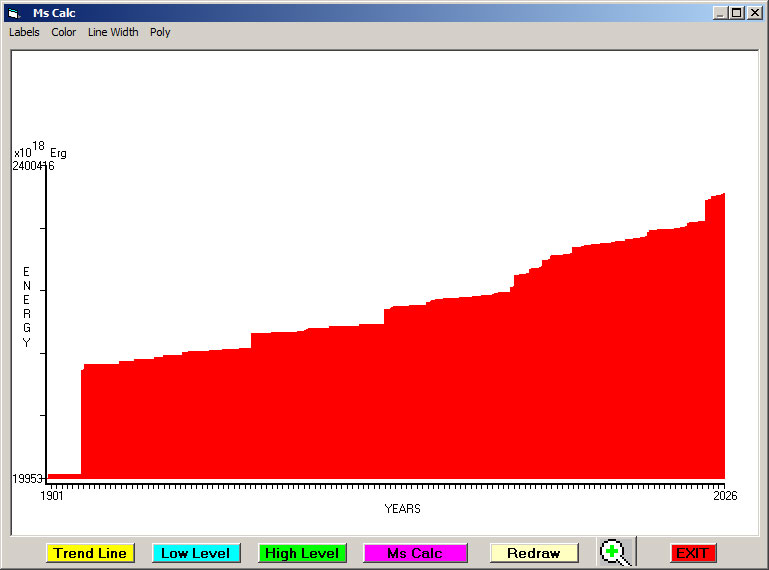Screen dimensions: 769x570
Task: Click inside the red energy chart area
Action: pos(400,400)
